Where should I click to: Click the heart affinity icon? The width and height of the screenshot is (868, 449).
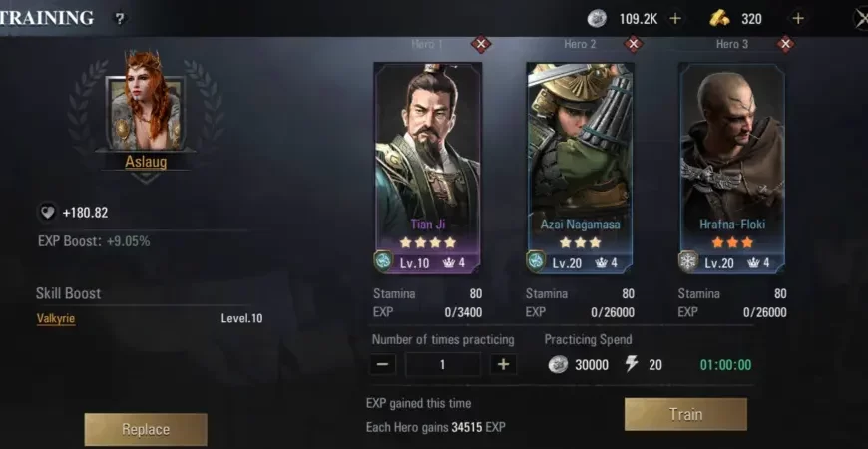click(47, 213)
